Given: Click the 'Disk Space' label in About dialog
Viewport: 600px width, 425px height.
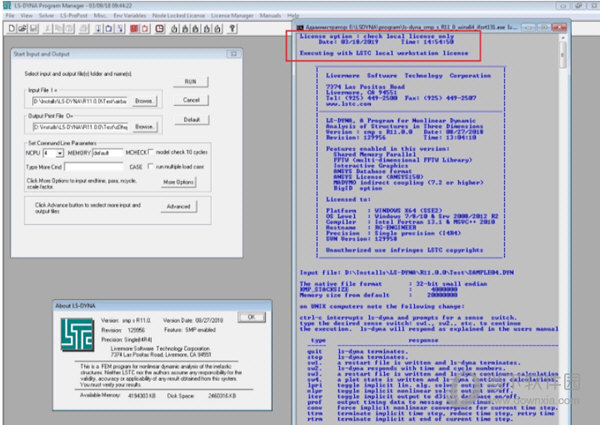Looking at the screenshot, I should (x=180, y=396).
